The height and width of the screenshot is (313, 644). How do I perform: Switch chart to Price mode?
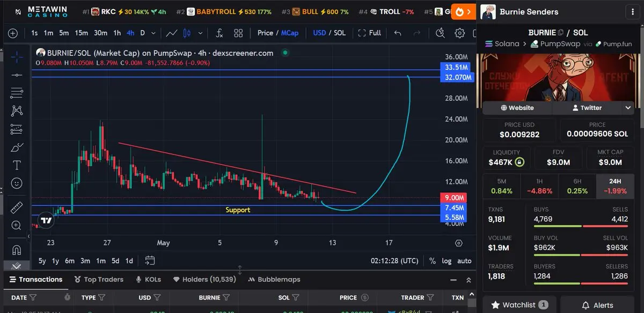tap(265, 33)
